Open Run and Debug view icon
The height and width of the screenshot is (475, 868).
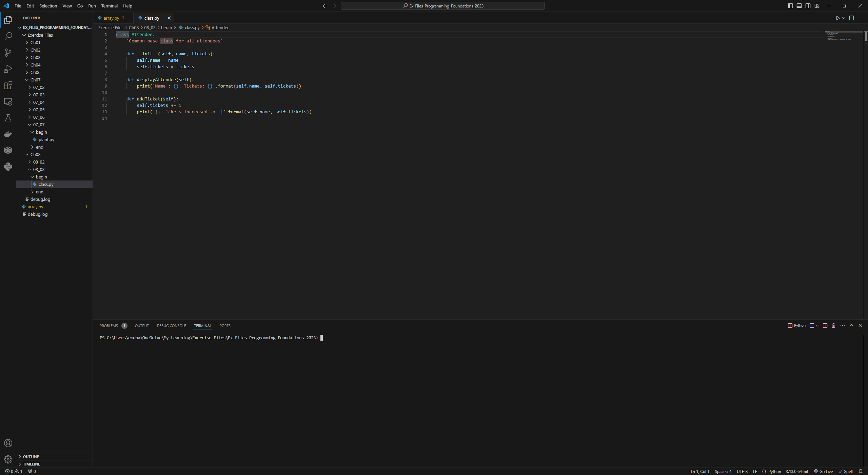point(8,69)
